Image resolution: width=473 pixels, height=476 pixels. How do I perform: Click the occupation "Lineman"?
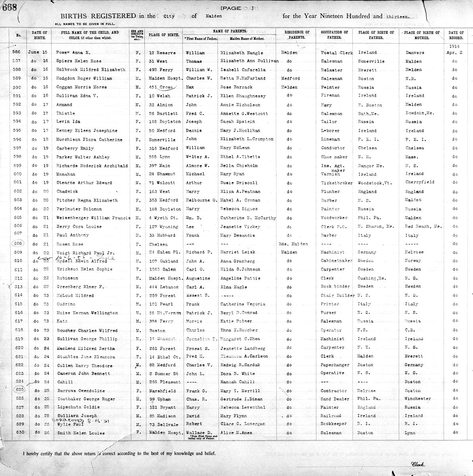(330, 140)
